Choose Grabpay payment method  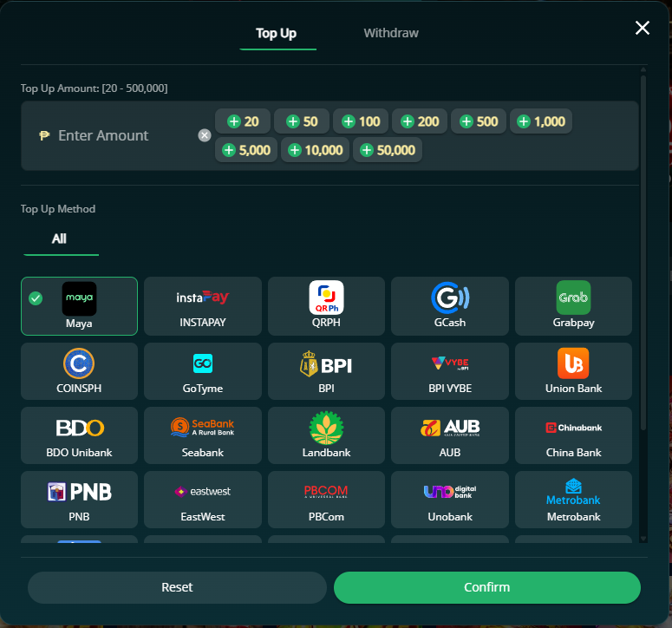[573, 306]
